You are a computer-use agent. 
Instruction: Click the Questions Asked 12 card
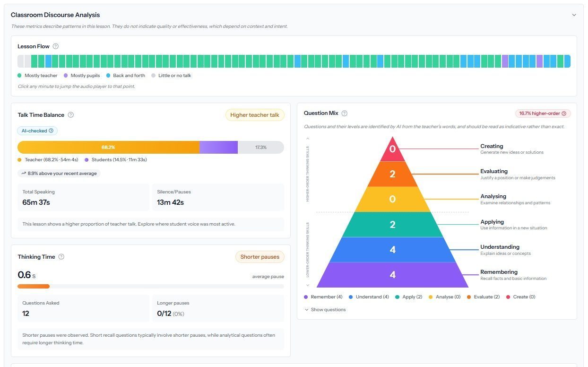(x=83, y=308)
